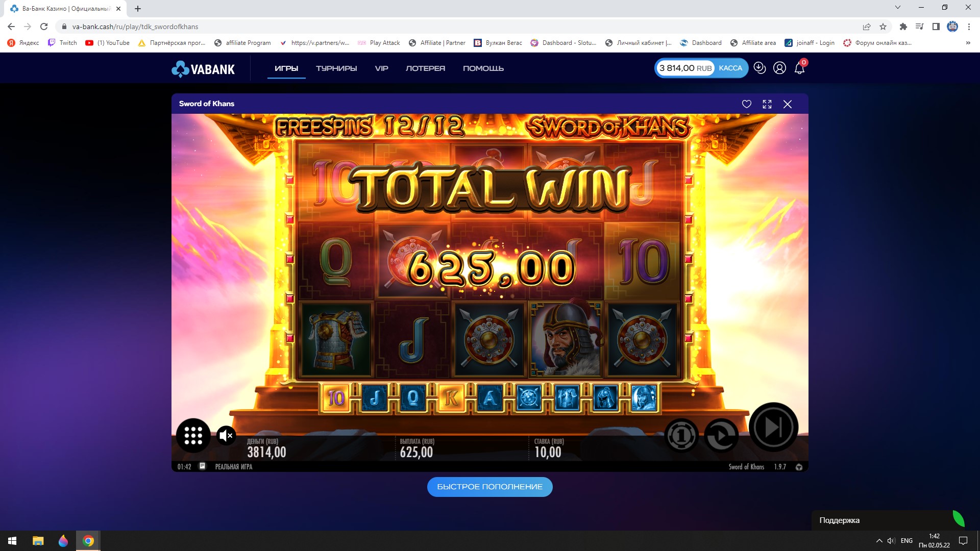Screen dimensions: 980x551
Task: Expand game to fullscreen mode
Action: [767, 104]
